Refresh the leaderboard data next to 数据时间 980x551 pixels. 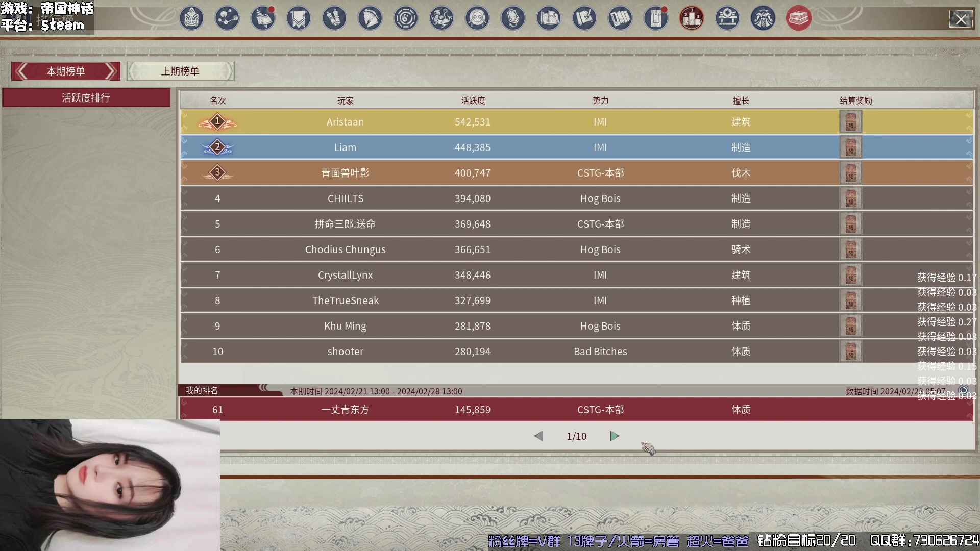coord(963,390)
